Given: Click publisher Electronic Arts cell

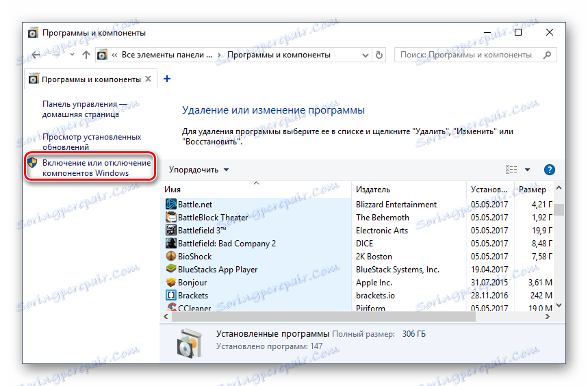Looking at the screenshot, I should 382,231.
